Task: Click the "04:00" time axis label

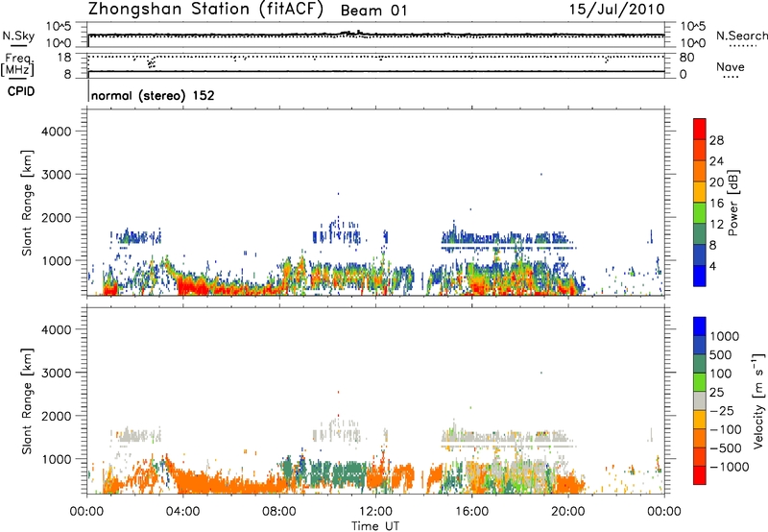Action: coord(182,512)
